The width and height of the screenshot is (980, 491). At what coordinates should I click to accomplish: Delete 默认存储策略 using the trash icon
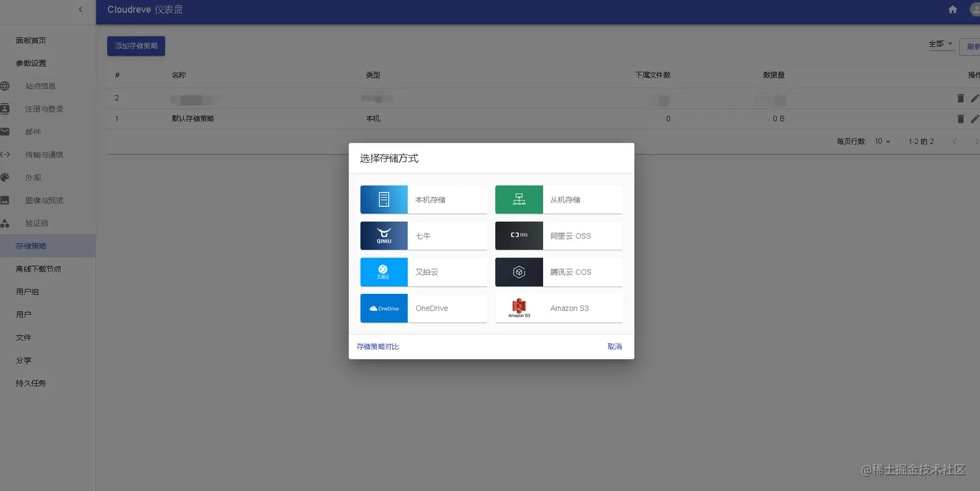961,119
